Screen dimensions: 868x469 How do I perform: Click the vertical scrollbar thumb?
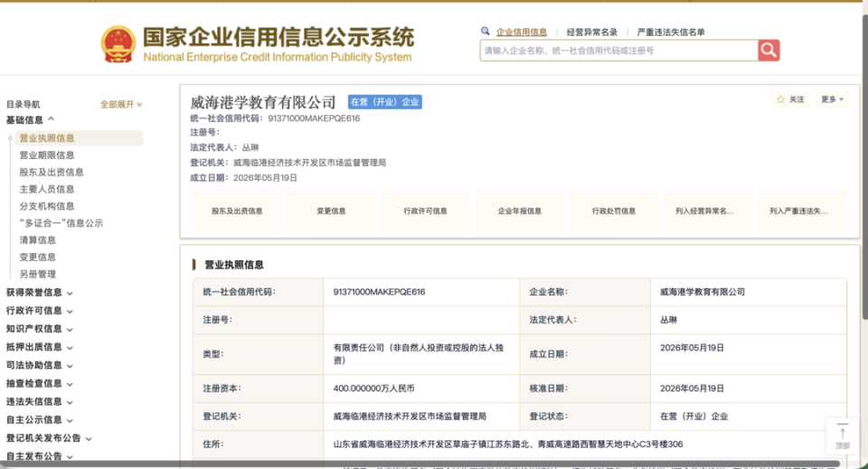click(864, 166)
